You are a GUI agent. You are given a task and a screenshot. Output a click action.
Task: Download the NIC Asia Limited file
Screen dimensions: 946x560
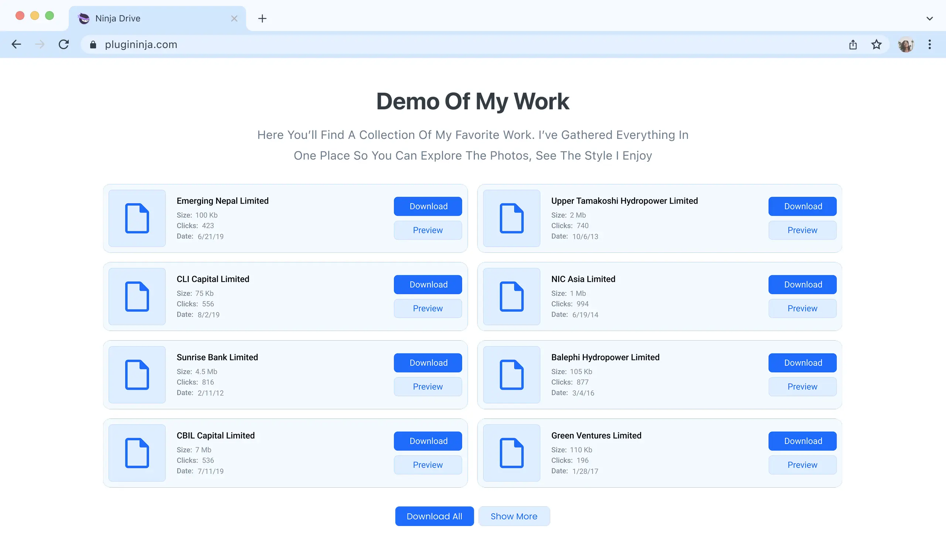[802, 284]
